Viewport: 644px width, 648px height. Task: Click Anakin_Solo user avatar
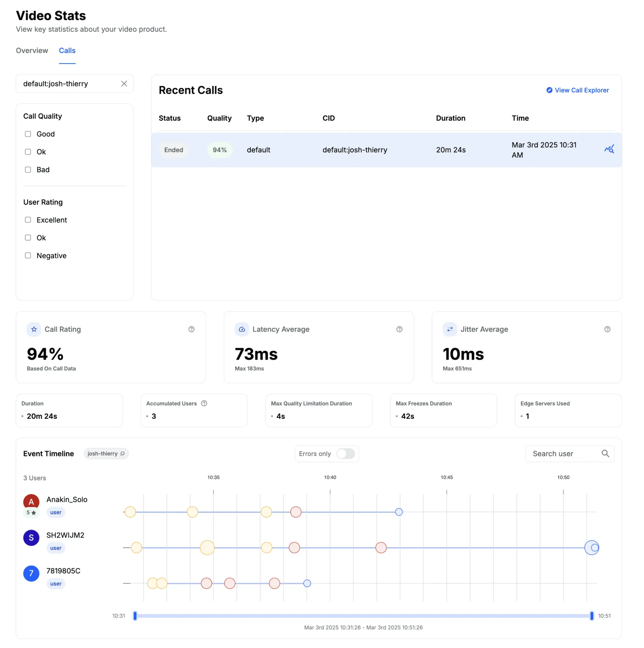click(31, 501)
